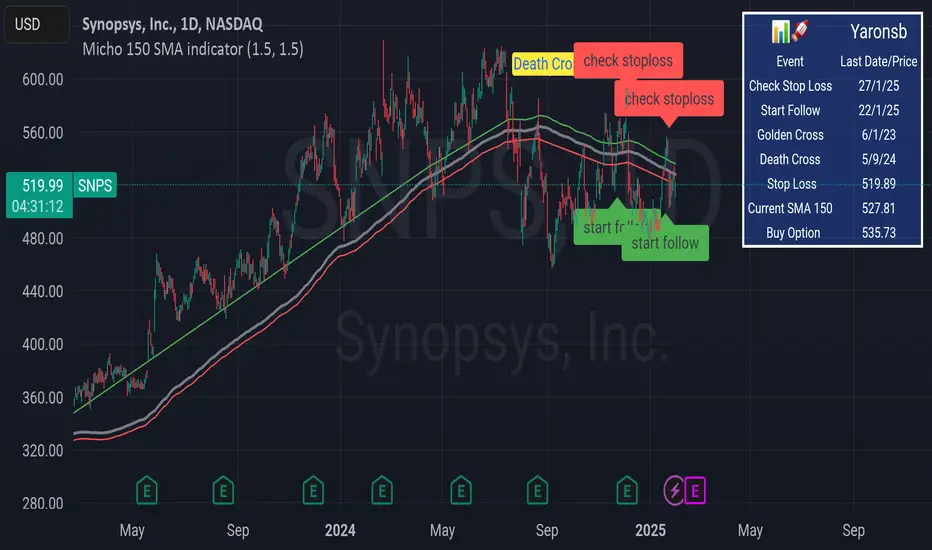The height and width of the screenshot is (550, 932).
Task: Click the 2025 time axis label
Action: coord(650,530)
